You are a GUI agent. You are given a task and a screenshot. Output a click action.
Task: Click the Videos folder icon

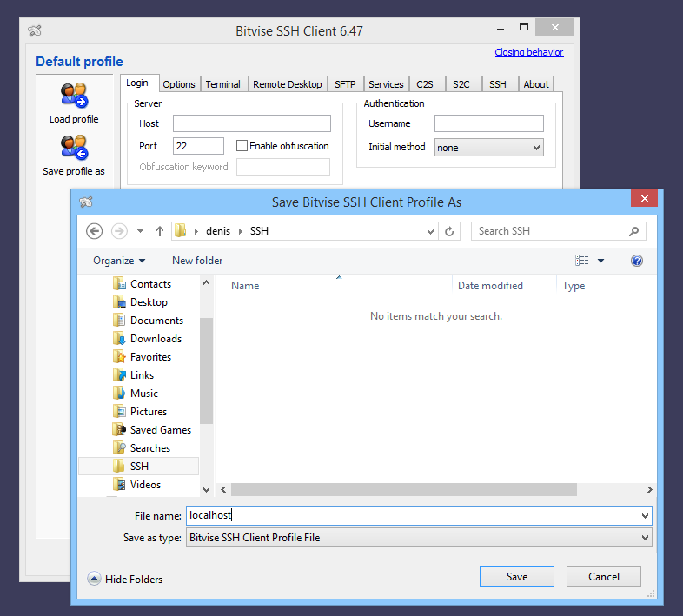(x=119, y=484)
